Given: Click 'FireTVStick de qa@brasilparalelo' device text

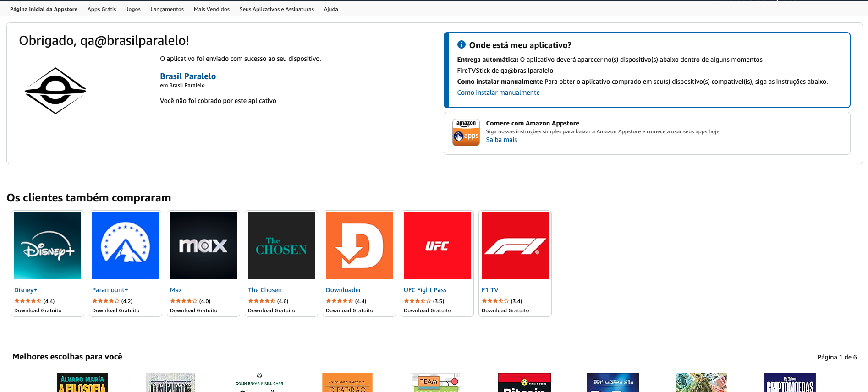Looking at the screenshot, I should pyautogui.click(x=505, y=71).
